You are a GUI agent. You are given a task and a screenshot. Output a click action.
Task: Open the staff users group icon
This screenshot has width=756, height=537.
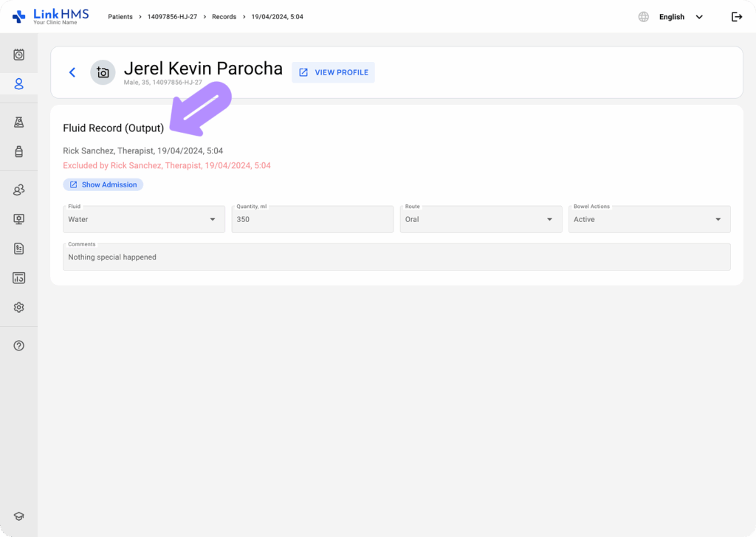click(19, 190)
